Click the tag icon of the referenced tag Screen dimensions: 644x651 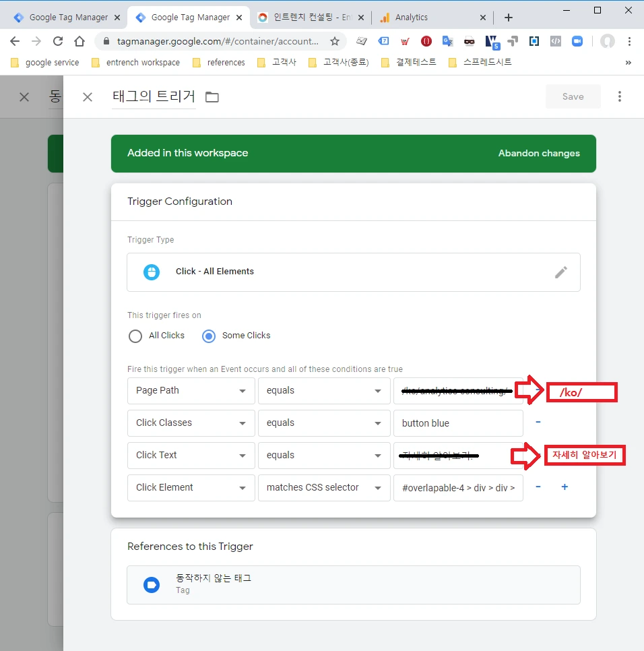152,584
